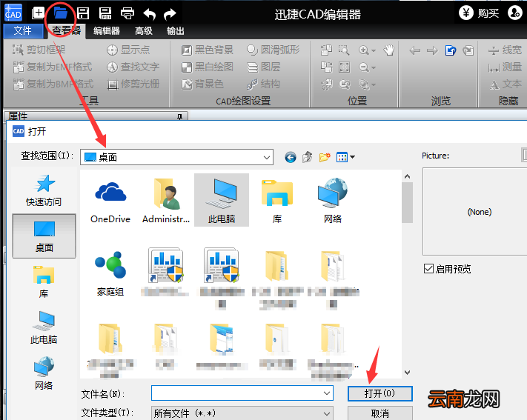527x420 pixels.
Task: Click the new file icon in title bar
Action: click(38, 13)
